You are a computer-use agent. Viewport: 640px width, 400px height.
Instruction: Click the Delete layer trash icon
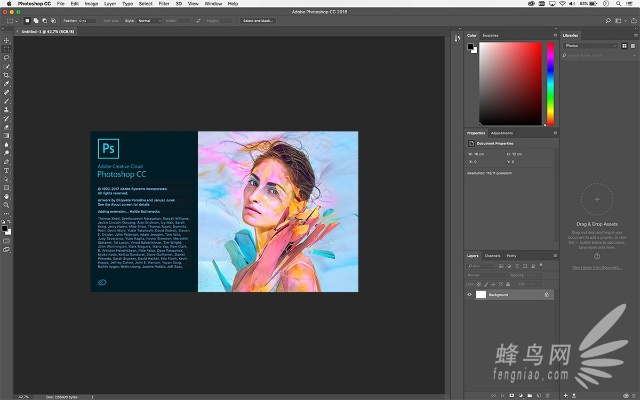click(547, 396)
